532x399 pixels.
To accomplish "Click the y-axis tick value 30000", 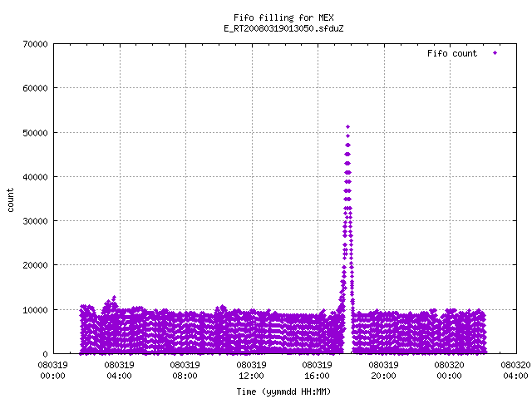I will [x=35, y=221].
